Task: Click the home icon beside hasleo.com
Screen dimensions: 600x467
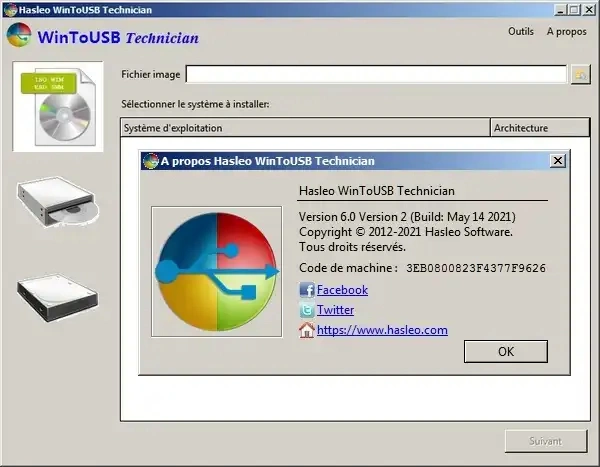Action: (307, 330)
